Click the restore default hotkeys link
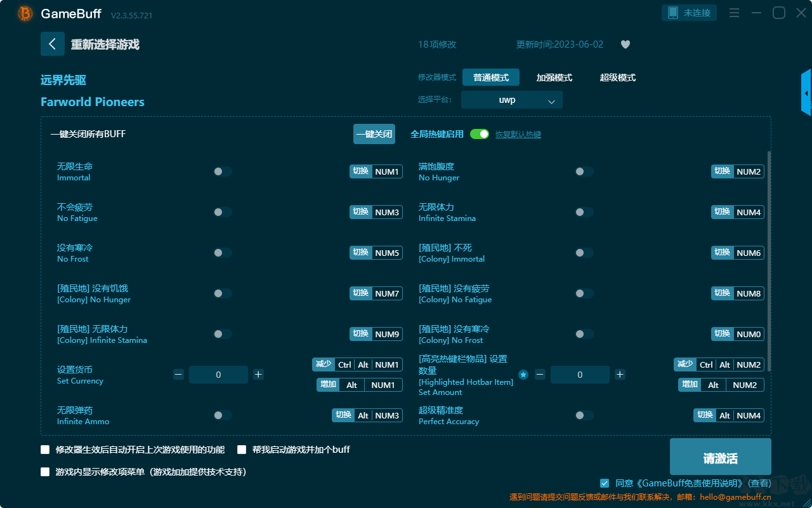Screen dimensions: 812x508 [518, 135]
